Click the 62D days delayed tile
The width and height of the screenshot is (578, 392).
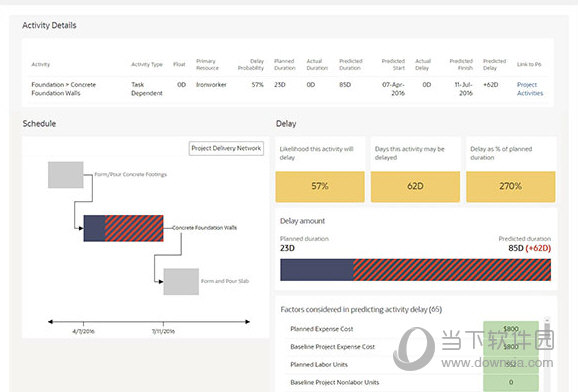click(x=415, y=186)
